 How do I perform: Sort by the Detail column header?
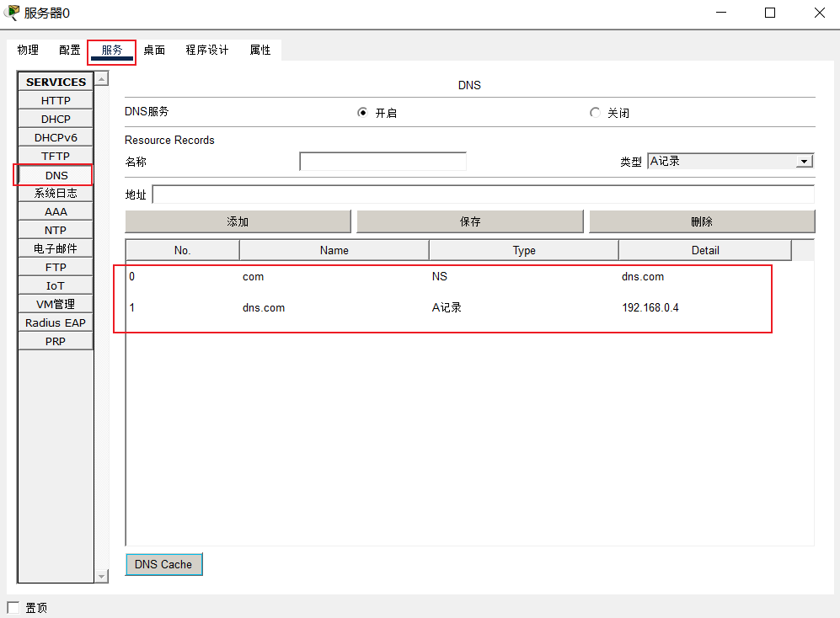(x=705, y=250)
